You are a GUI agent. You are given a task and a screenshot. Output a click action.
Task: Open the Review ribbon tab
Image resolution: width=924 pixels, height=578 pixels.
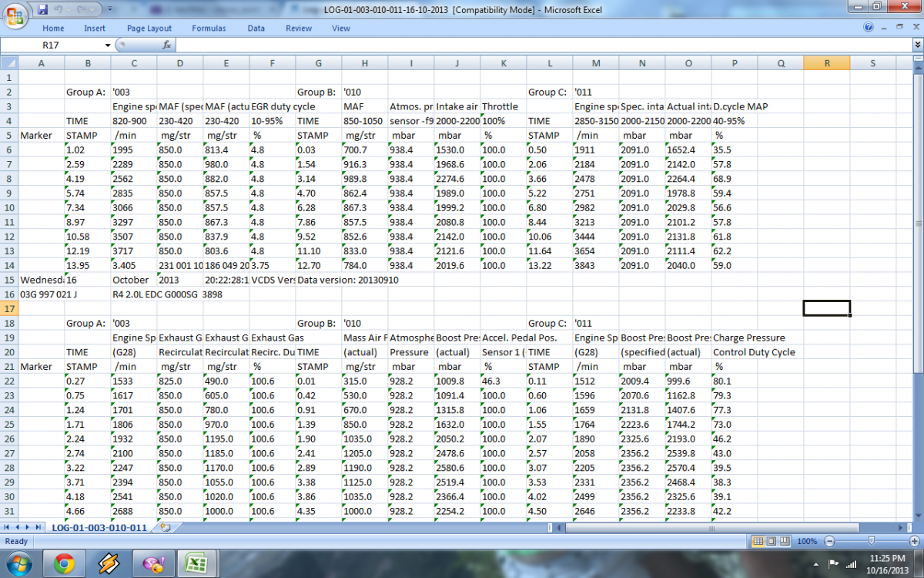tap(299, 29)
